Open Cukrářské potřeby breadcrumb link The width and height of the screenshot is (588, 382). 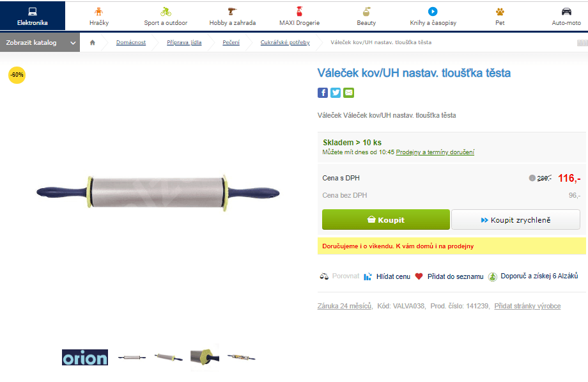tap(285, 42)
